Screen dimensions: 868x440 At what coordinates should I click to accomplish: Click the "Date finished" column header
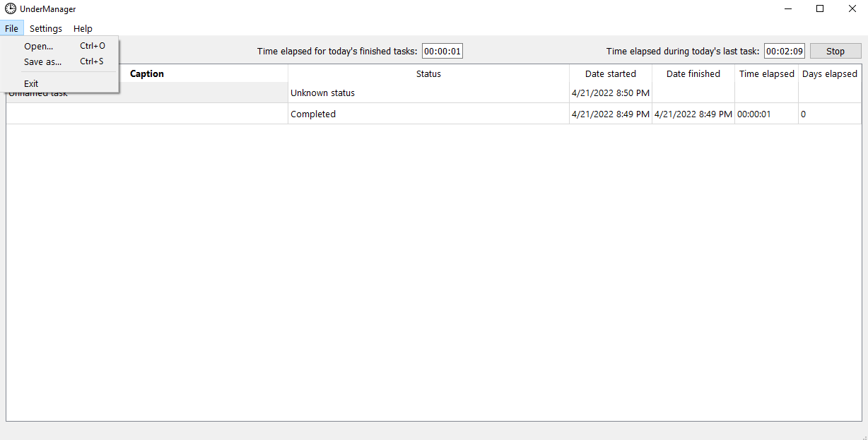tap(693, 73)
